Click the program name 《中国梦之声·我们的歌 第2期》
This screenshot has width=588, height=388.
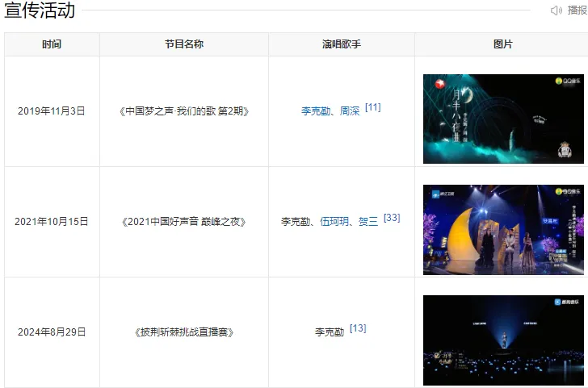tap(184, 111)
